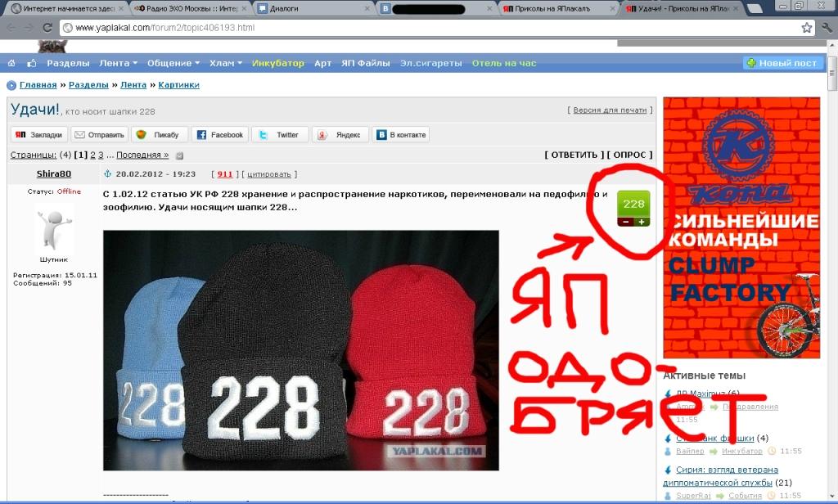Viewport: 838px width, 504px height.
Task: Go to the Арт section
Action: click(322, 63)
